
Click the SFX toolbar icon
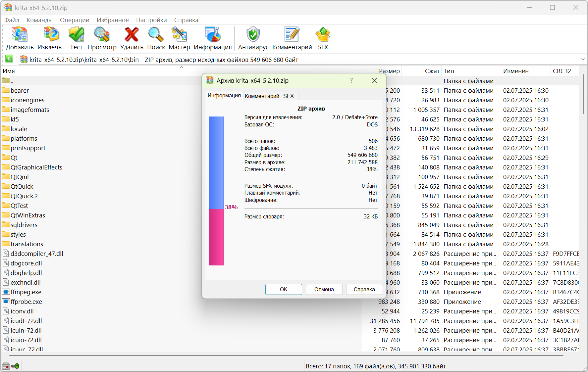coord(323,35)
